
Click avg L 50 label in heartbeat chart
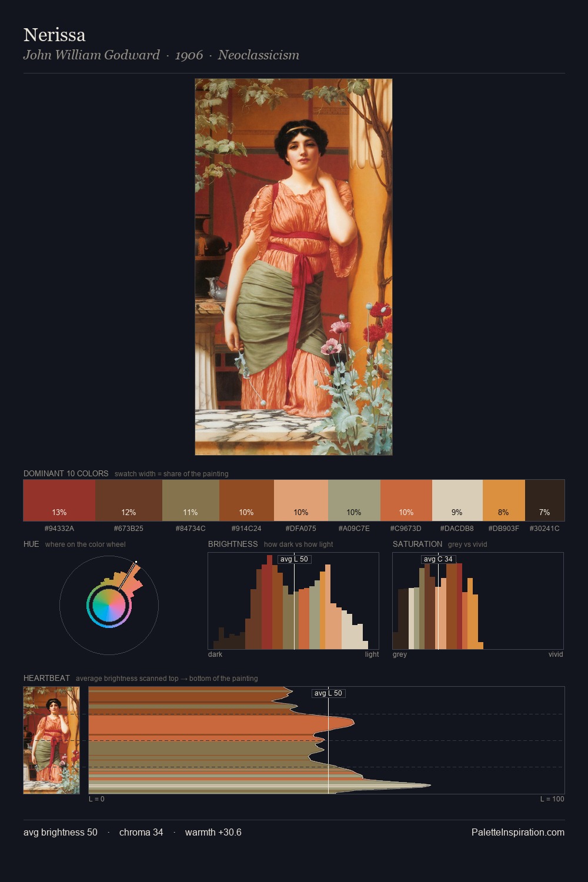[x=328, y=693]
